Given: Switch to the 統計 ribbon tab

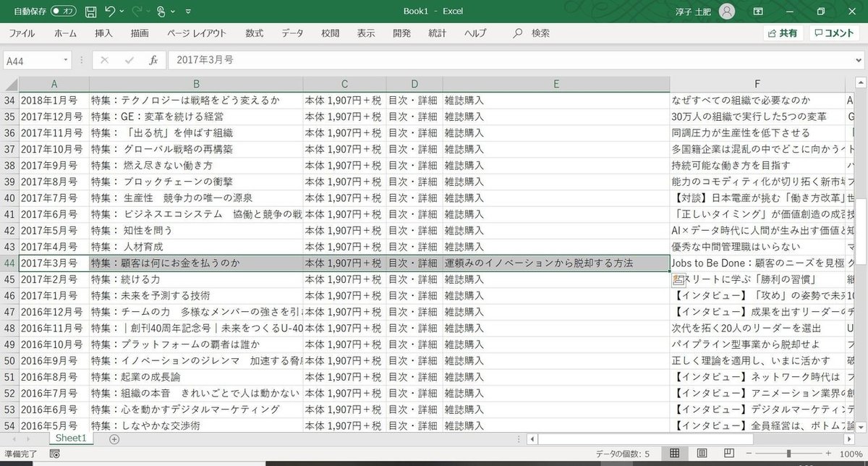Looking at the screenshot, I should [438, 33].
